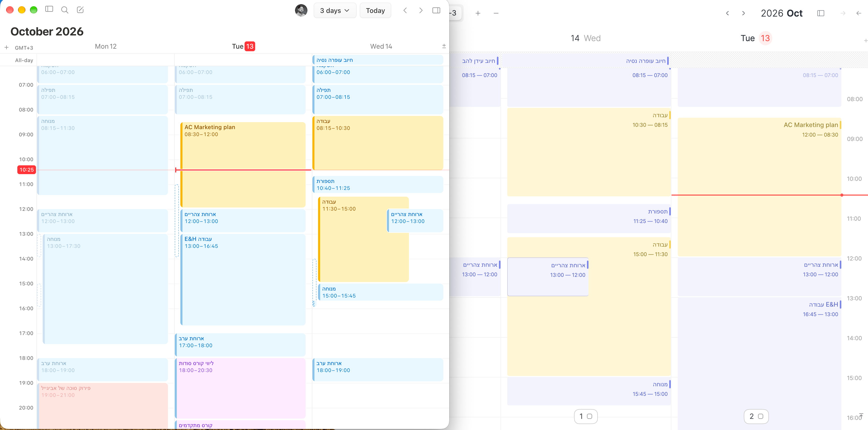Select the Mon 12 day header

point(106,46)
